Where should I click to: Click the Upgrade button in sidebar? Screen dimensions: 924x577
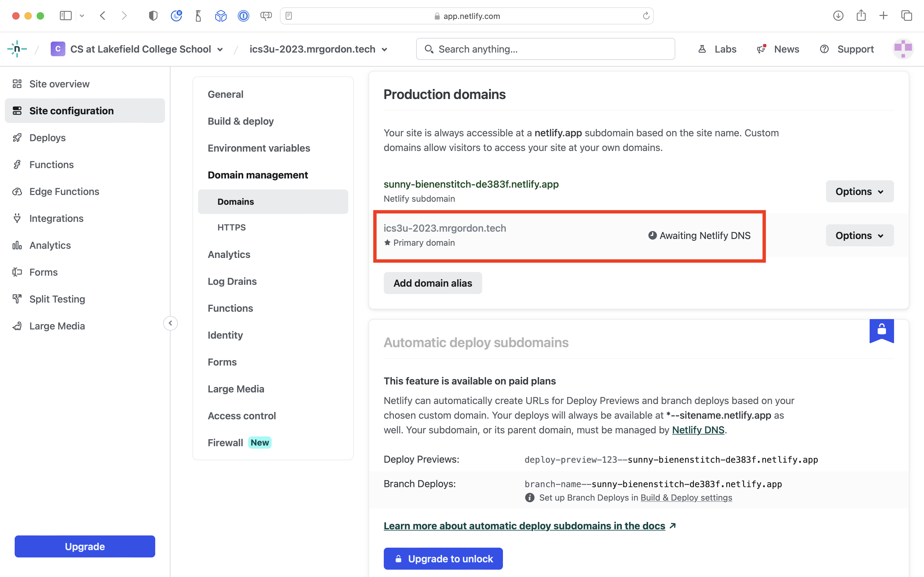(x=85, y=546)
